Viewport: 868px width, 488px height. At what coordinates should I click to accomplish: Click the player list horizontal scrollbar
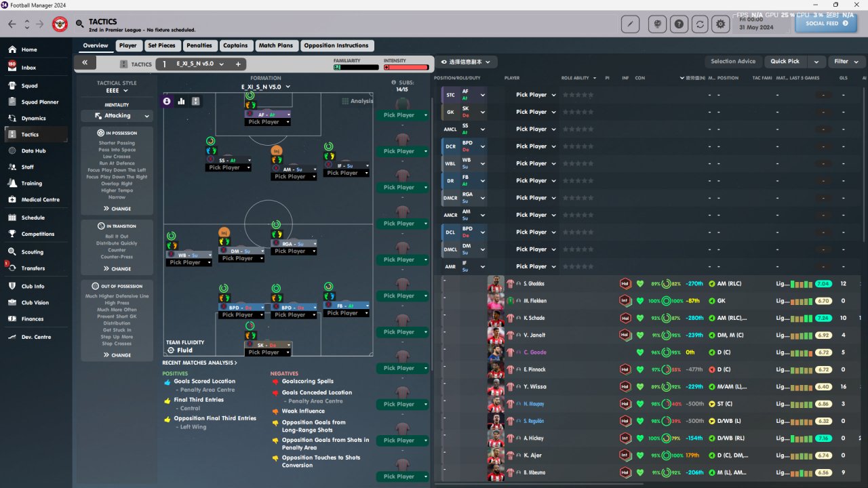click(538, 485)
